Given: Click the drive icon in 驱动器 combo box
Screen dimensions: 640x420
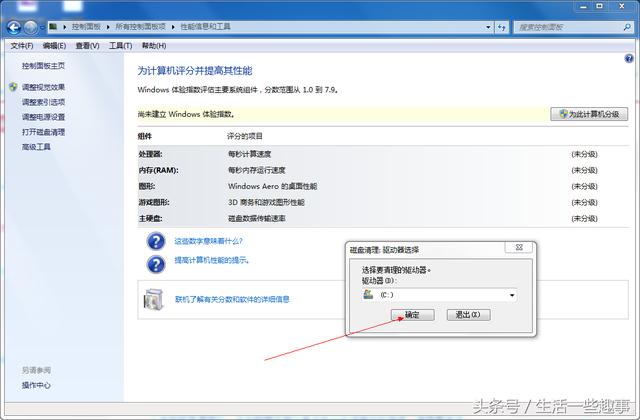Looking at the screenshot, I should coord(368,294).
